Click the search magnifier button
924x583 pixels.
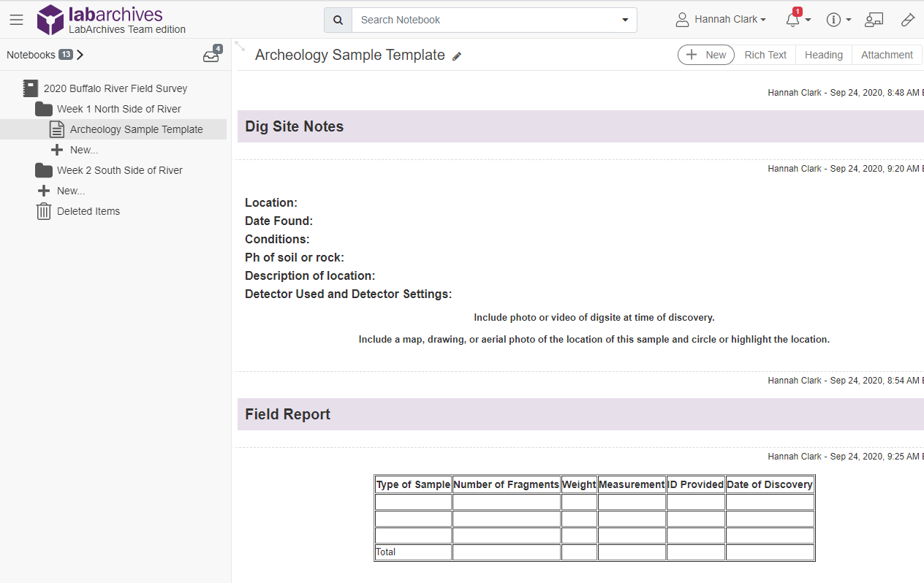[338, 20]
